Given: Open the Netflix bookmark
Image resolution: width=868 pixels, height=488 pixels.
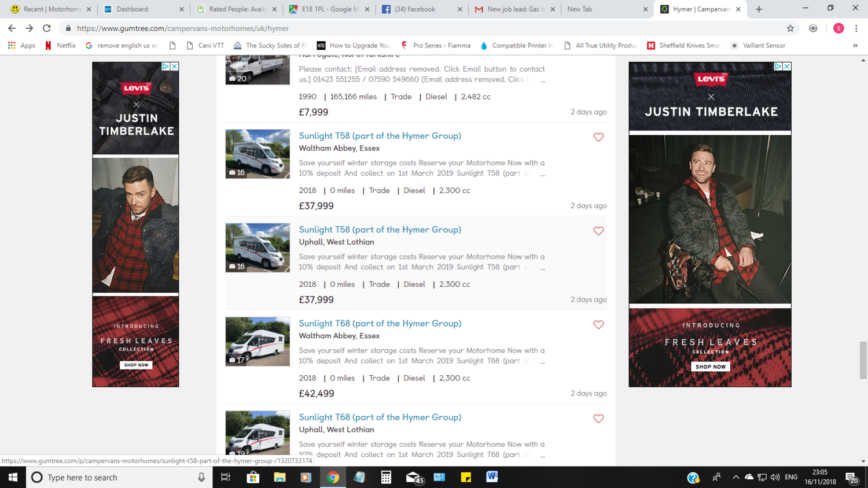Looking at the screenshot, I should [x=60, y=45].
